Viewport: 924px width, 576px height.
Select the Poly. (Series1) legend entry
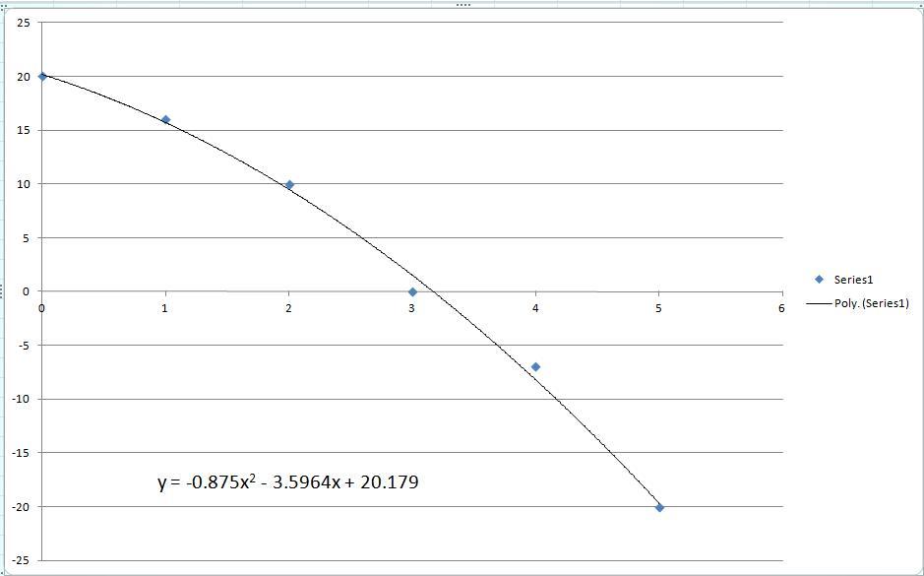[872, 303]
